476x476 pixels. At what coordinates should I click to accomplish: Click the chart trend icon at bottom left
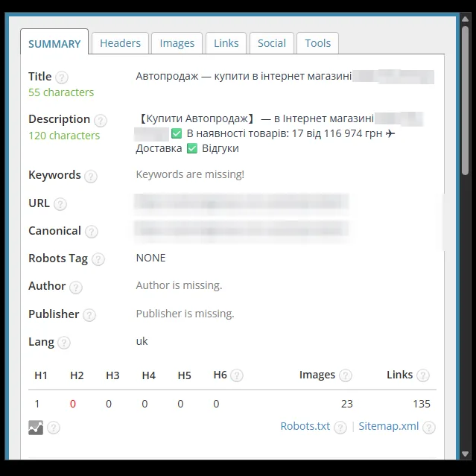(x=36, y=428)
